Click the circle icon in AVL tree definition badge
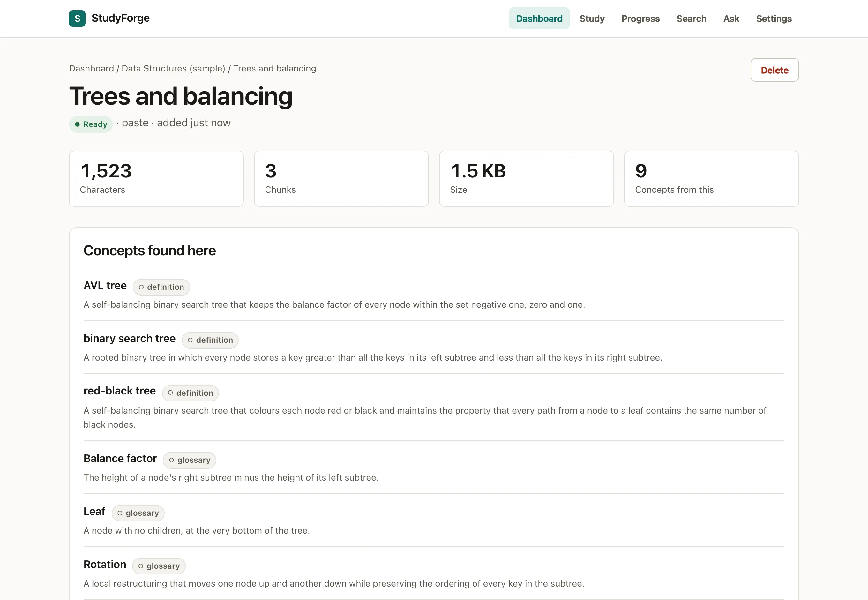 [x=141, y=287]
